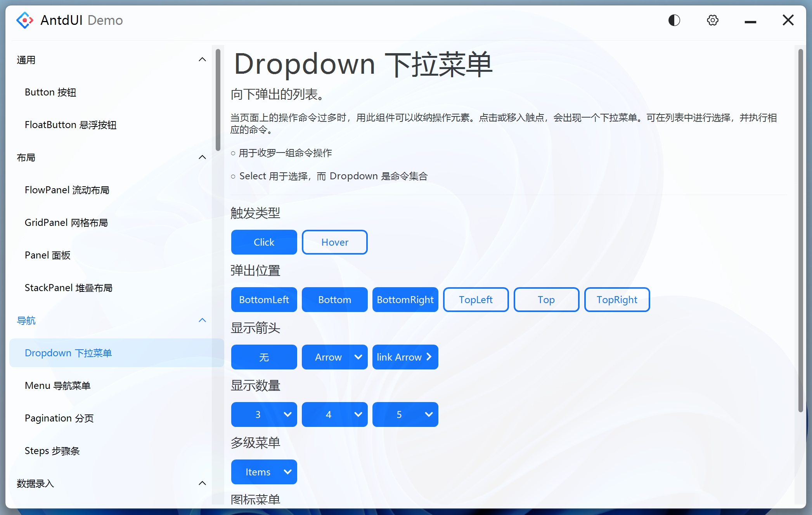Image resolution: width=812 pixels, height=515 pixels.
Task: Select TopRight popup position
Action: click(617, 300)
